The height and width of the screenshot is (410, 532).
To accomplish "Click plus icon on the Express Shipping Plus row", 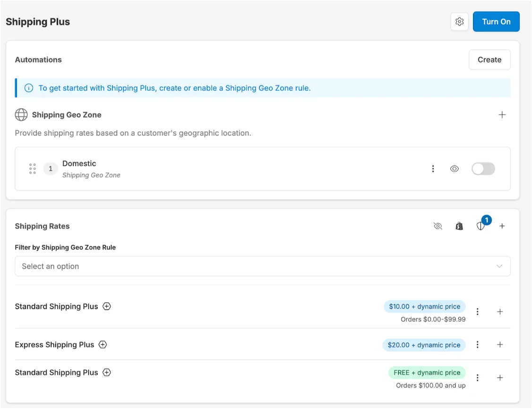I will [500, 345].
